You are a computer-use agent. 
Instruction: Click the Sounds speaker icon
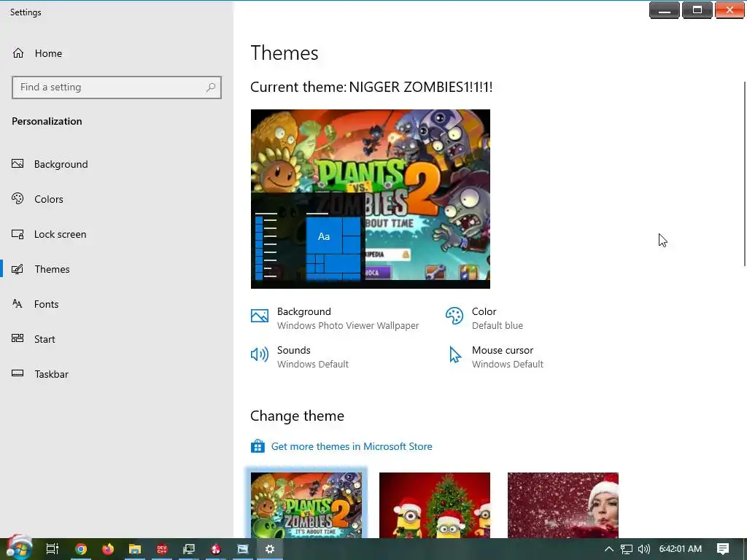pyautogui.click(x=260, y=354)
